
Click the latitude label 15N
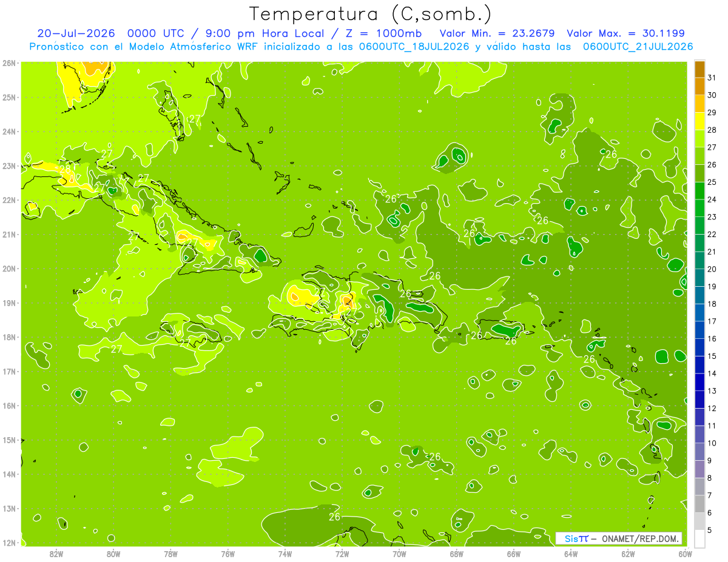point(9,440)
